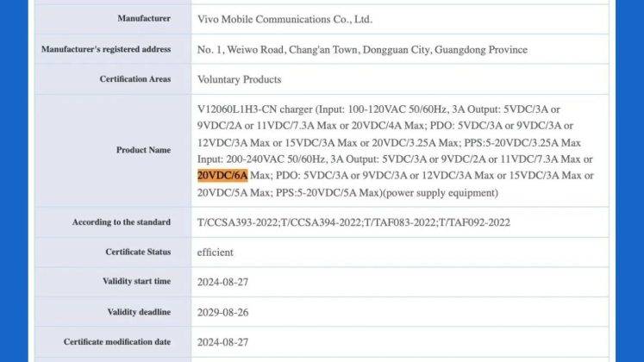Screen dimensions: 644x362
Task: Click the 'Product Name' label
Action: pyautogui.click(x=143, y=150)
